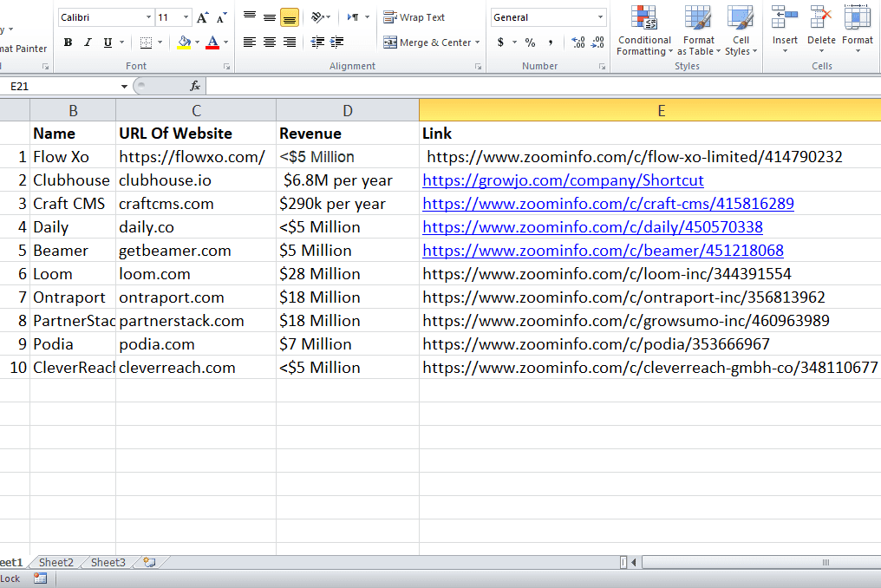The height and width of the screenshot is (588, 881).
Task: Apply red Font Color
Action: click(x=212, y=42)
